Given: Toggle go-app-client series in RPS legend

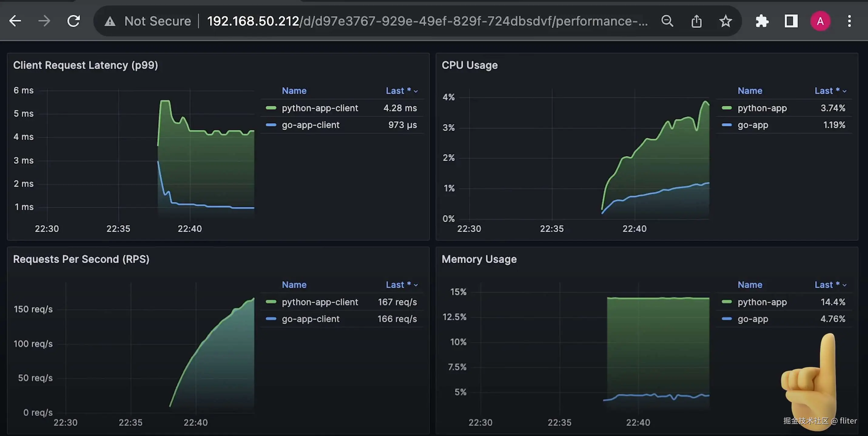Looking at the screenshot, I should point(310,319).
